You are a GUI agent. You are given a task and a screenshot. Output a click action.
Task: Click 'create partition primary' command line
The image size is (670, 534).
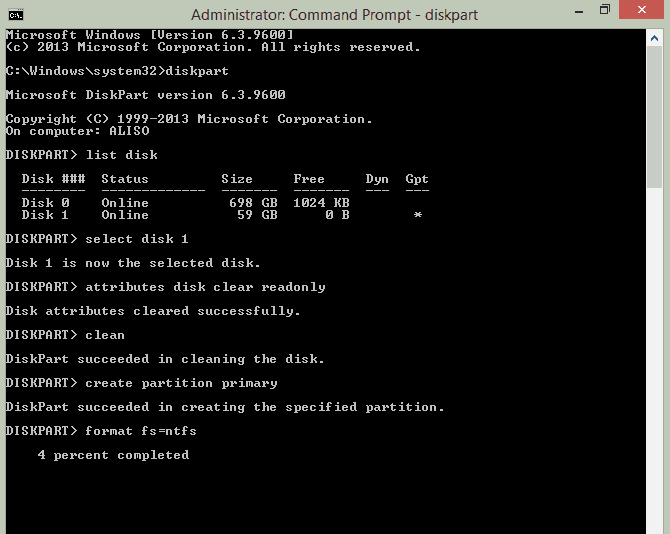pyautogui.click(x=141, y=383)
